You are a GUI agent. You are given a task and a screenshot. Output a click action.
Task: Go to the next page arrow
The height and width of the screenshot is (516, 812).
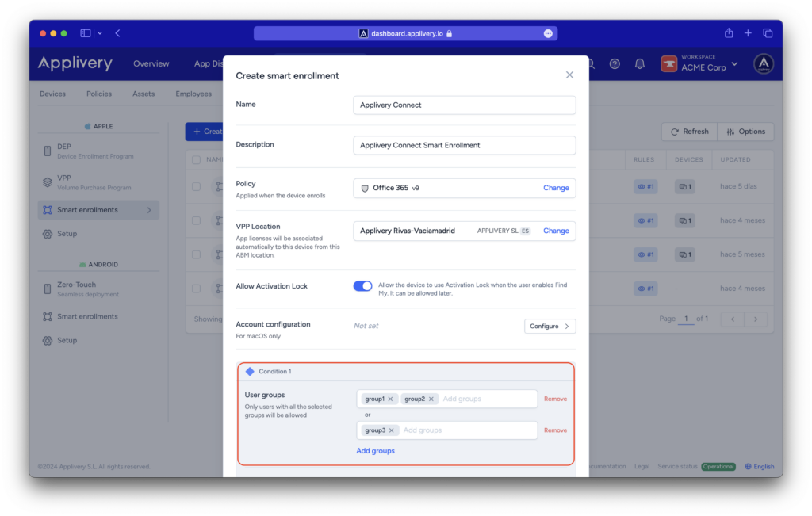coord(756,319)
